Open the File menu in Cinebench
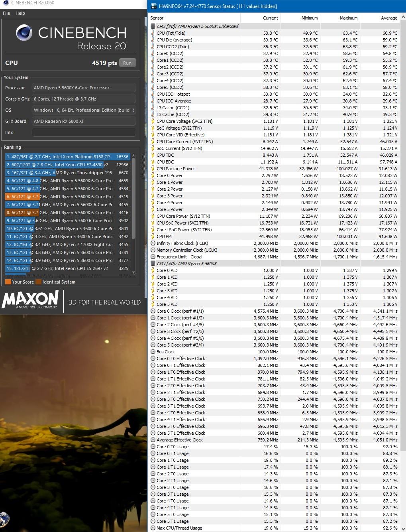The height and width of the screenshot is (532, 406). [x=6, y=13]
